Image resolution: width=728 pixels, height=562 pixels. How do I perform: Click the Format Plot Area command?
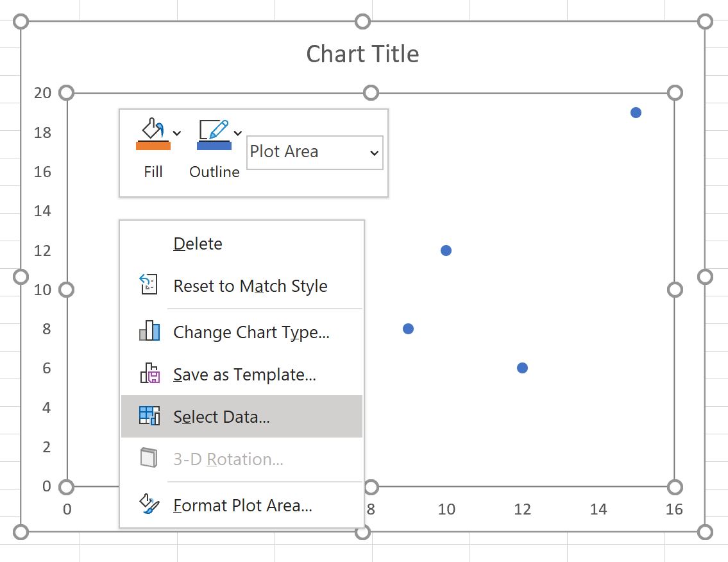pos(242,506)
